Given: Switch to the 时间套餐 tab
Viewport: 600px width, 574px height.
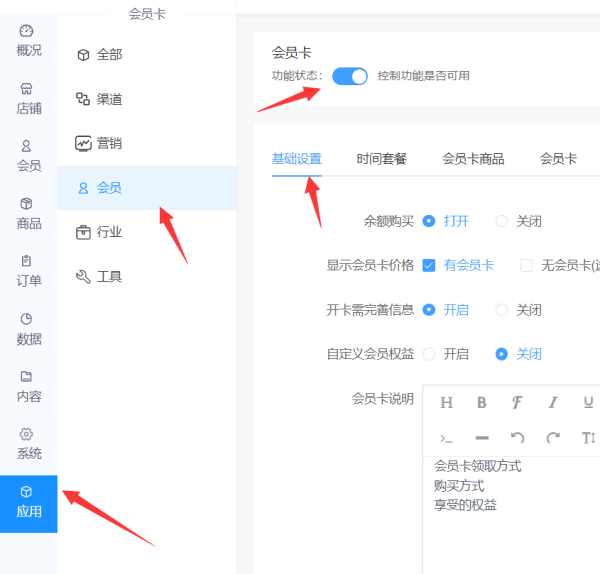Looking at the screenshot, I should [382, 159].
